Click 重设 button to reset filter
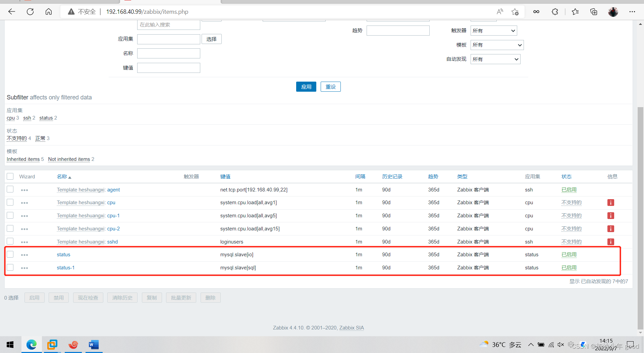644x353 pixels. (x=331, y=87)
